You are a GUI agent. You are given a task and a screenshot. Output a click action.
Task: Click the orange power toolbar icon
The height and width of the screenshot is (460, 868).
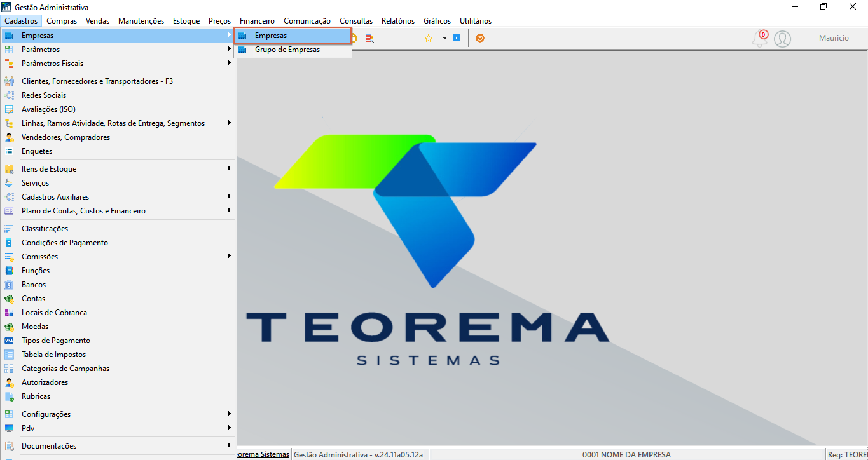pos(480,38)
